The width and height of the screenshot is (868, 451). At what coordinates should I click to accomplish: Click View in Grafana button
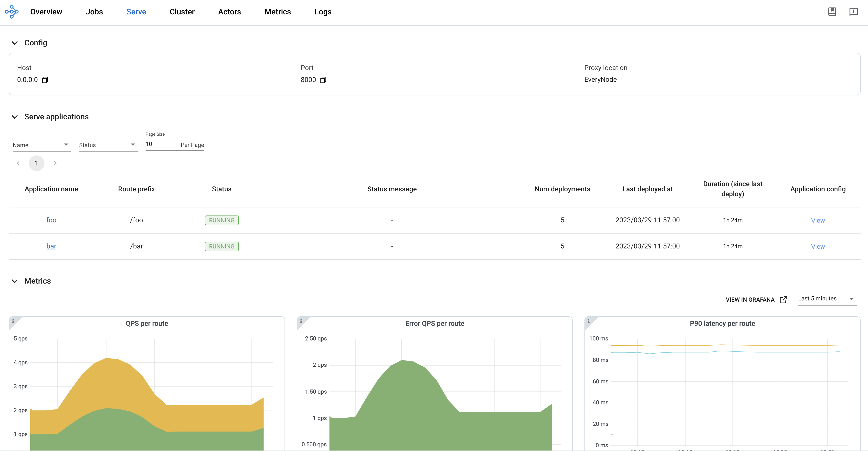(x=756, y=299)
